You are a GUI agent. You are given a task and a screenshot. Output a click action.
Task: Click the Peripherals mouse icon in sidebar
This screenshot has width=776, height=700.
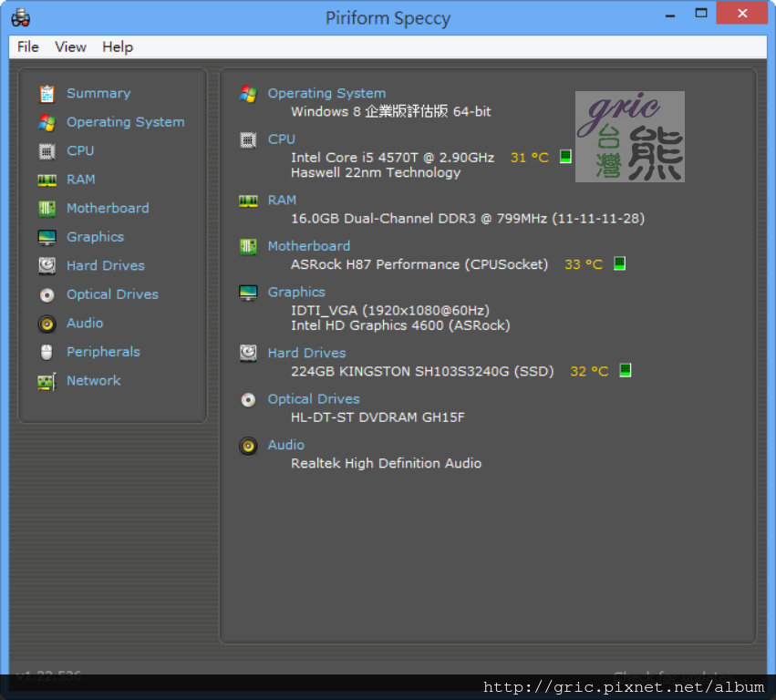tap(47, 352)
